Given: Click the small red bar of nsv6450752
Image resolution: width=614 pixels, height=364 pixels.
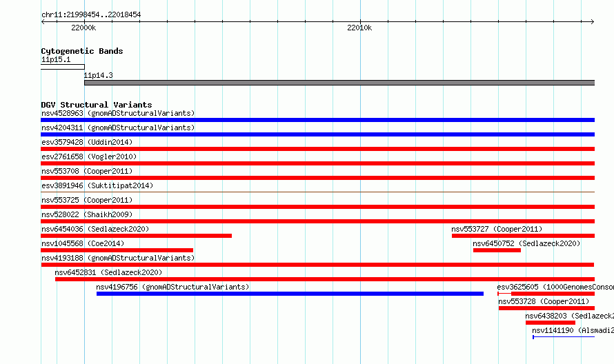Looking at the screenshot, I should click(x=497, y=250).
